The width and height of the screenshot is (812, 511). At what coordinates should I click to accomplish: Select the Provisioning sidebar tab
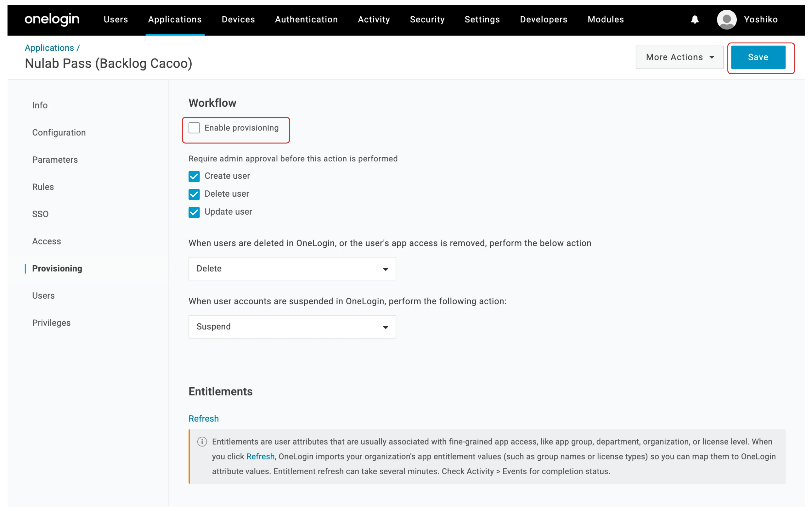[x=57, y=269]
